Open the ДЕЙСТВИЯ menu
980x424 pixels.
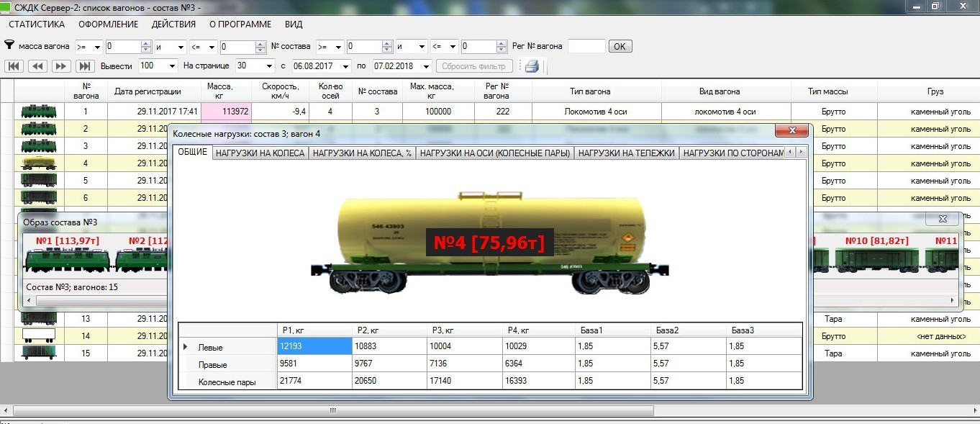pyautogui.click(x=173, y=24)
